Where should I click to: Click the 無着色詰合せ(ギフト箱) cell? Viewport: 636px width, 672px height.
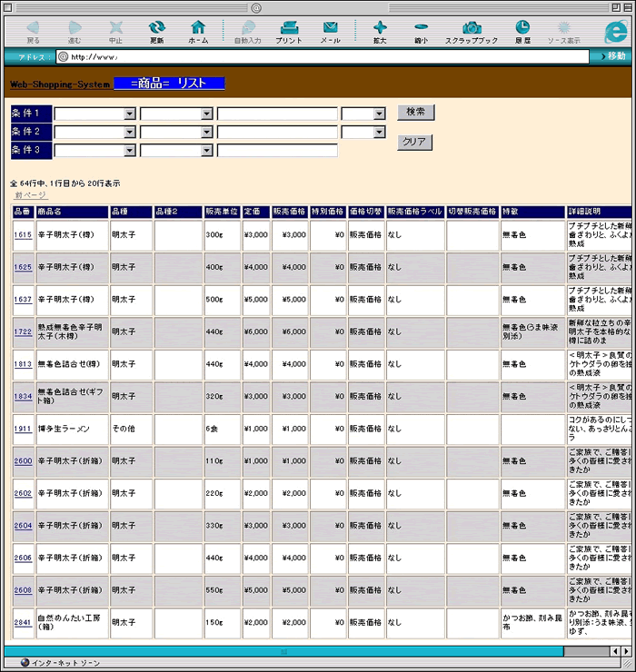coord(72,397)
